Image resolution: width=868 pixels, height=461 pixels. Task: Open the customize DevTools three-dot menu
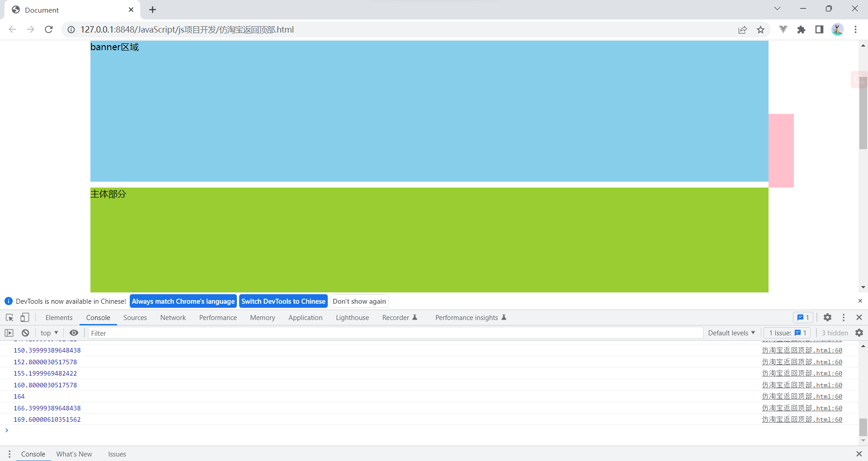(x=843, y=317)
